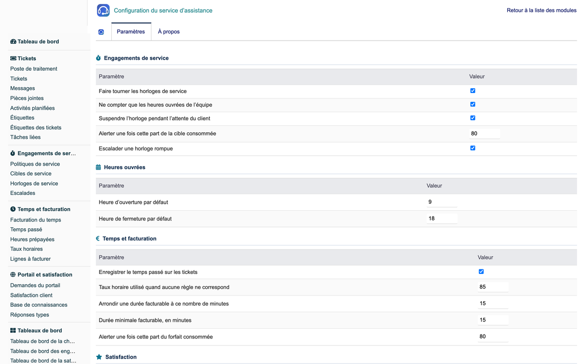
Task: Open Tâches liées link
Action: (25, 138)
